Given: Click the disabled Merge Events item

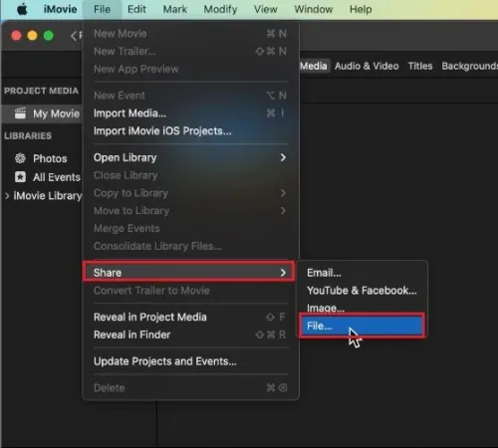Looking at the screenshot, I should coord(190,228).
